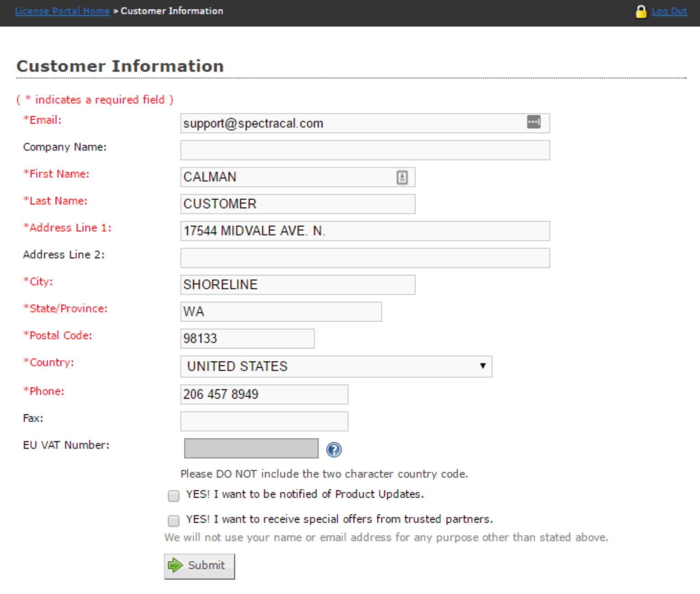Open the EU VAT Number help icon
The width and height of the screenshot is (700, 594).
pyautogui.click(x=334, y=450)
